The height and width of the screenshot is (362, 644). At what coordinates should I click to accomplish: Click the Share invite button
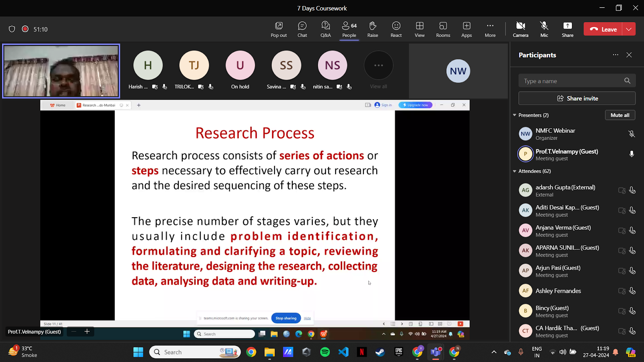(577, 98)
